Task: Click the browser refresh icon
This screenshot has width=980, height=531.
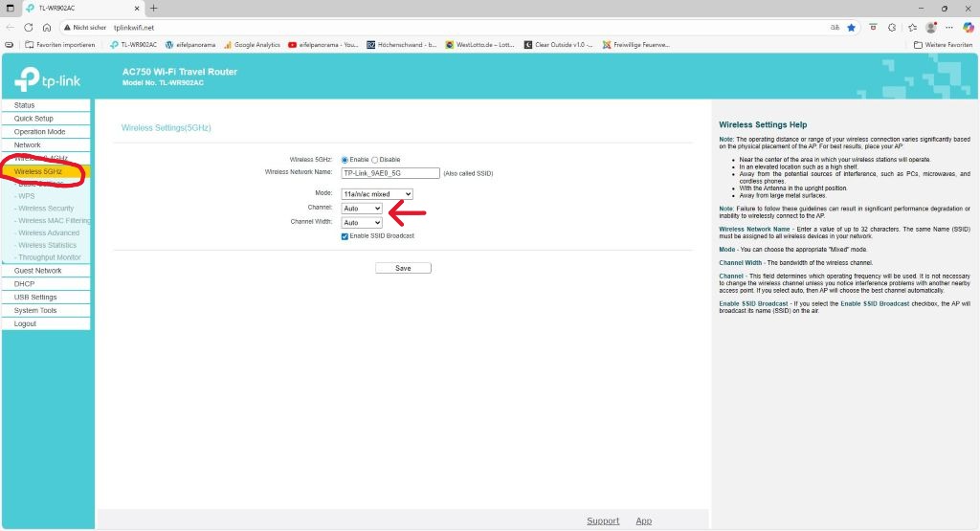Action: tap(28, 28)
